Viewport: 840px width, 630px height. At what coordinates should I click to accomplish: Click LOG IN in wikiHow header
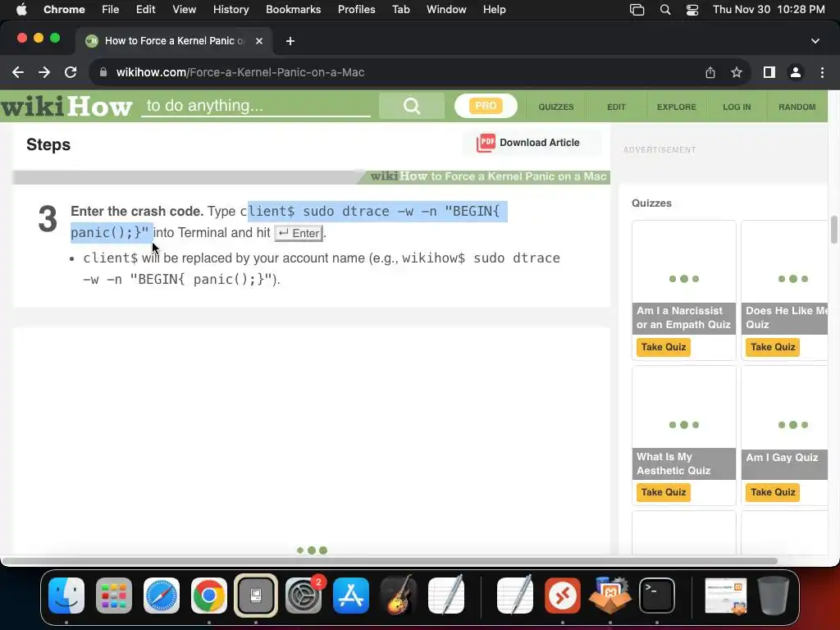pos(737,107)
